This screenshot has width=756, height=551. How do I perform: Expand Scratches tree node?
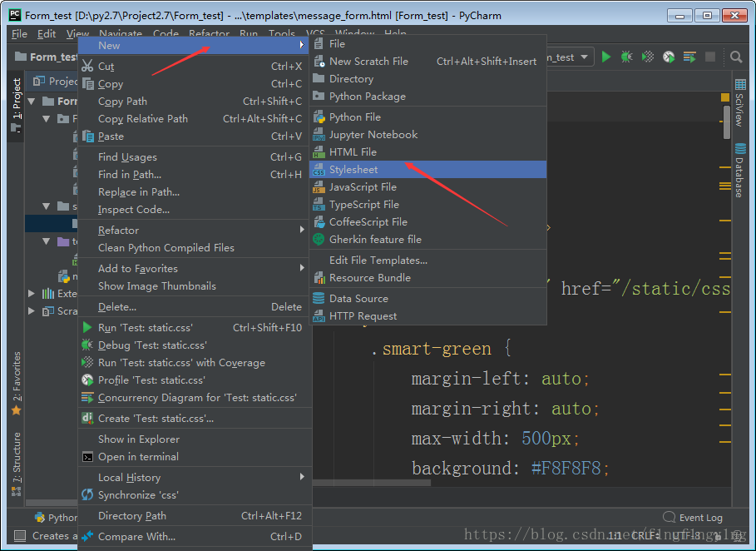(x=32, y=311)
